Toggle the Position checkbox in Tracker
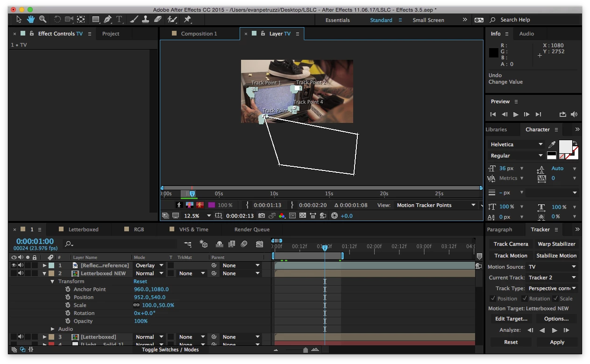The image size is (590, 364). [x=493, y=299]
